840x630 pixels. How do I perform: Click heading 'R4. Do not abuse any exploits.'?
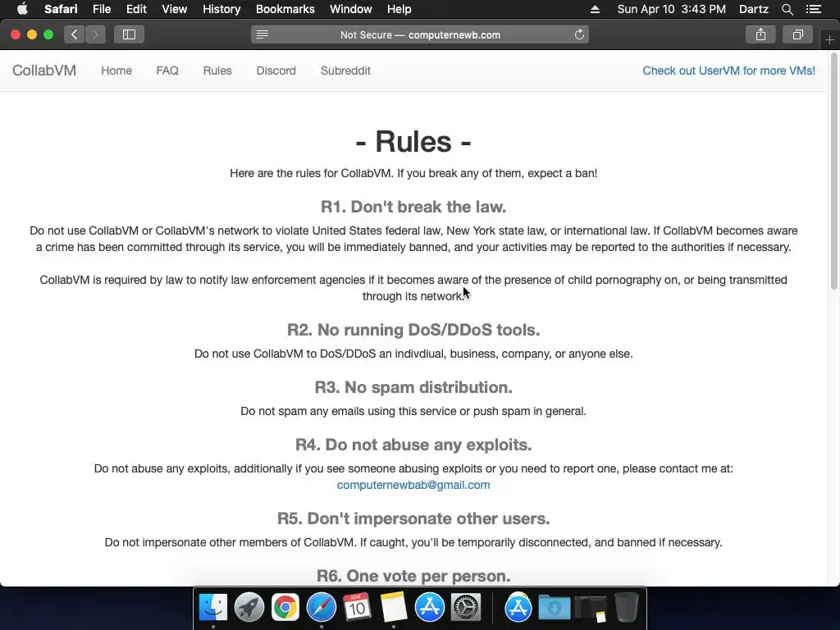click(x=413, y=445)
